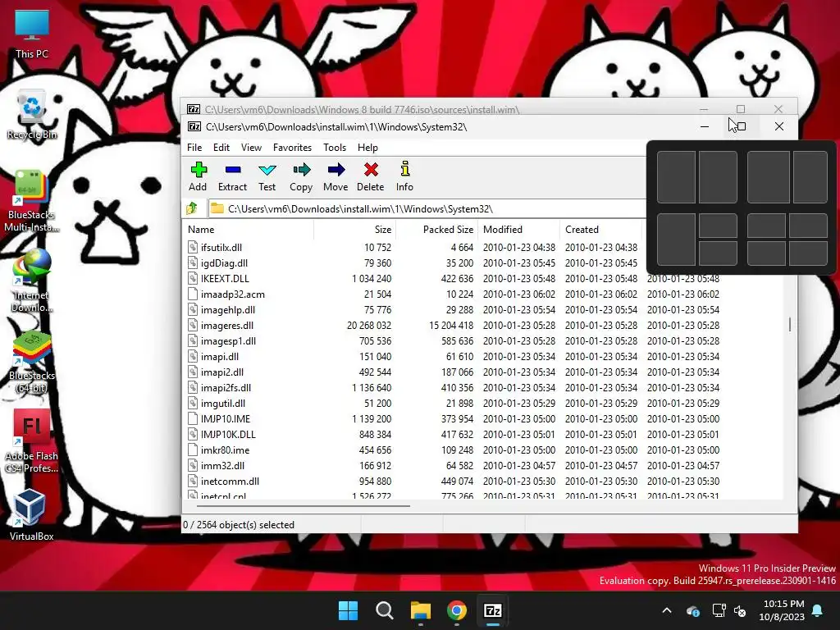Choose the four-quadrant top-left snap zone
Image resolution: width=840 pixels, height=630 pixels.
766,225
